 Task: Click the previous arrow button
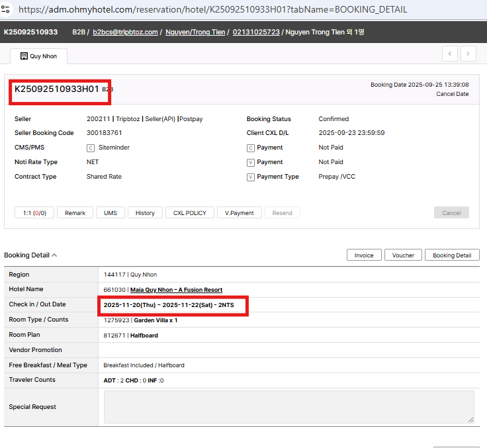coord(450,54)
